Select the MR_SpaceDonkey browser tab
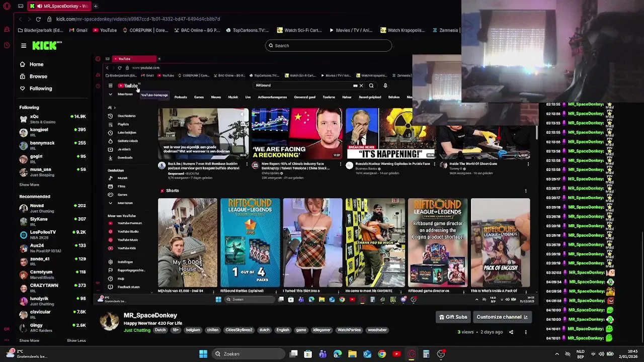 (x=59, y=6)
